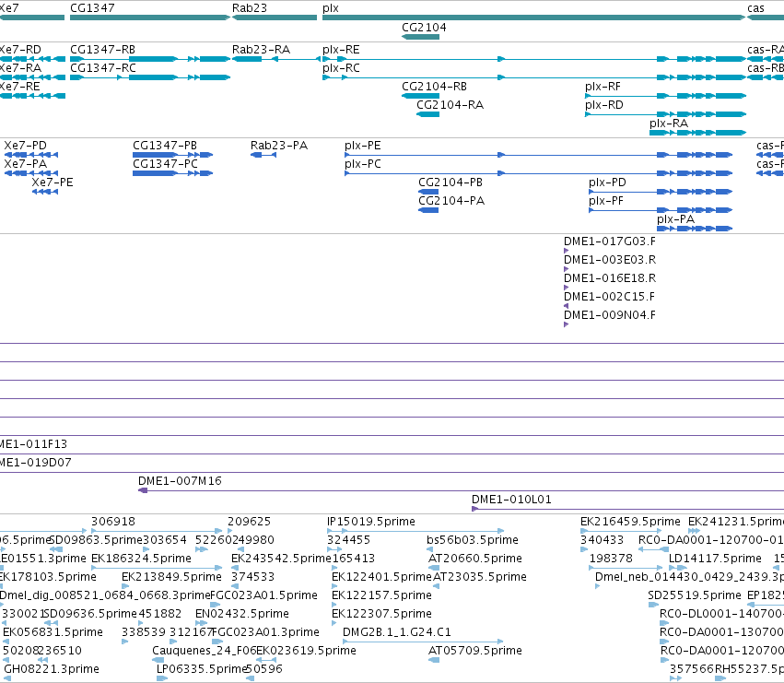This screenshot has width=784, height=683.
Task: Open transcript CG1347-RB
Action: pos(102,50)
